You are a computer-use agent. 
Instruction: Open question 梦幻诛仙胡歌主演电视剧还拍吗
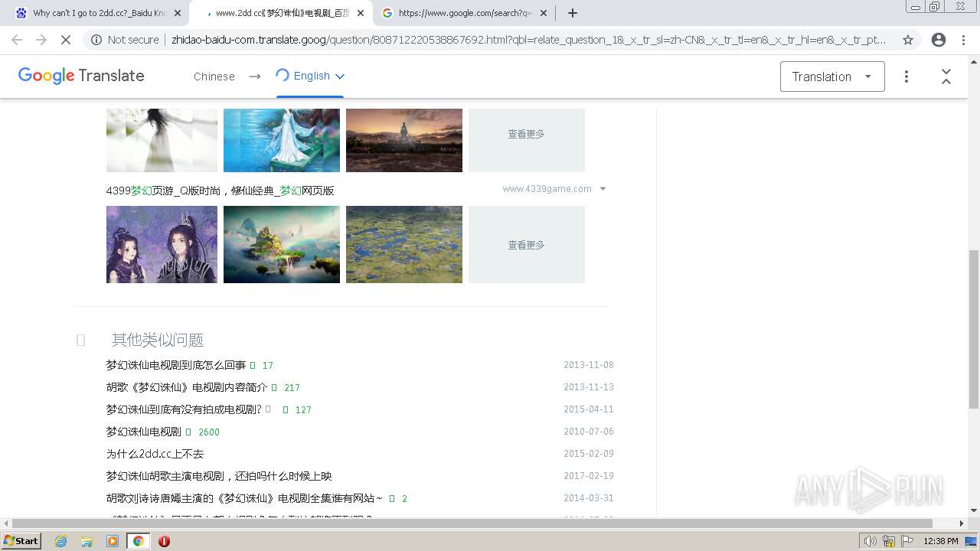(219, 476)
